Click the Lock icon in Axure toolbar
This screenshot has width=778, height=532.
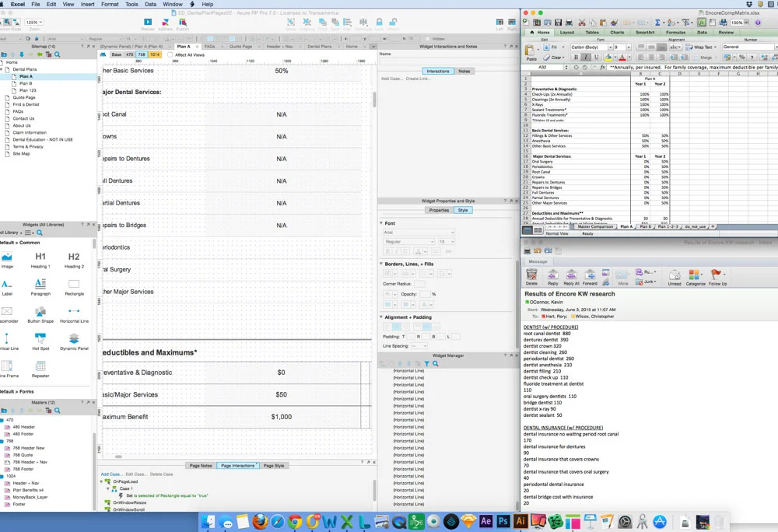(379, 22)
